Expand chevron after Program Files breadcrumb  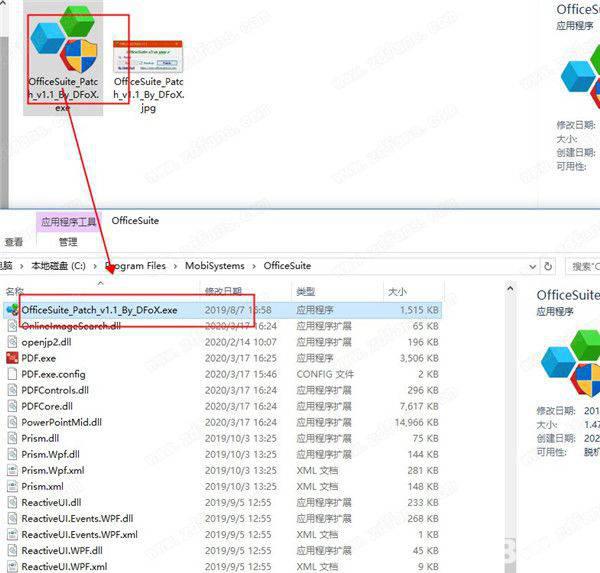[175, 266]
